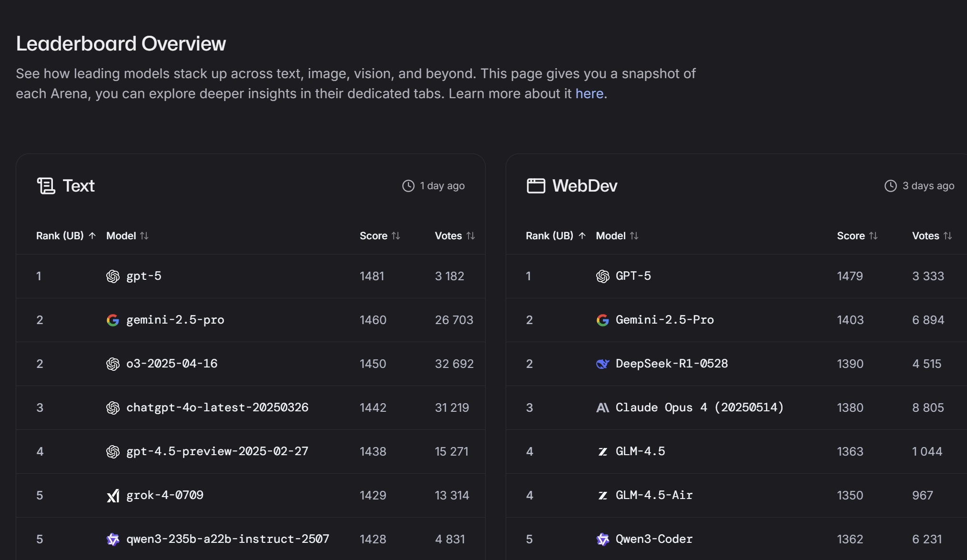Click the Qwen logo beside Qwen3-Coder

pos(602,540)
